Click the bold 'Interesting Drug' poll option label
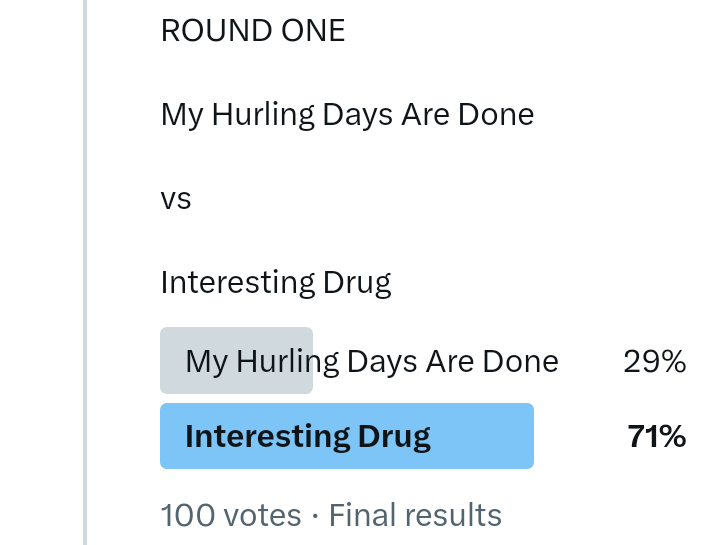Image resolution: width=720 pixels, height=545 pixels. click(307, 436)
